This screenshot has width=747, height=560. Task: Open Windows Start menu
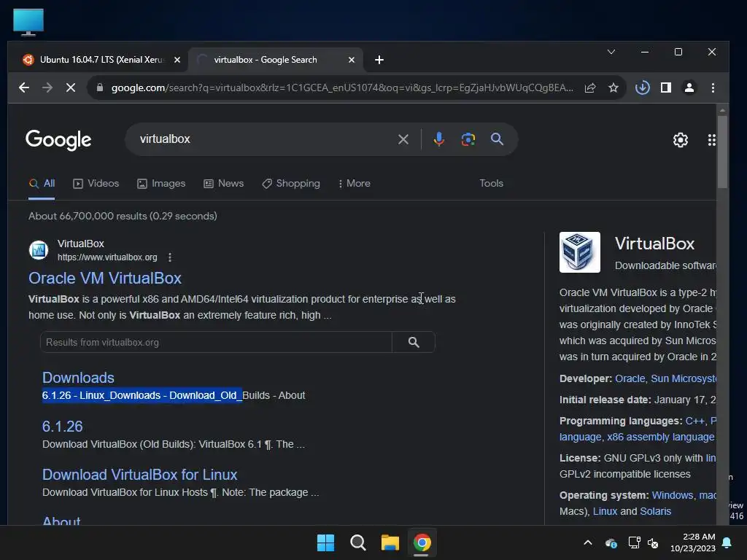(x=326, y=542)
